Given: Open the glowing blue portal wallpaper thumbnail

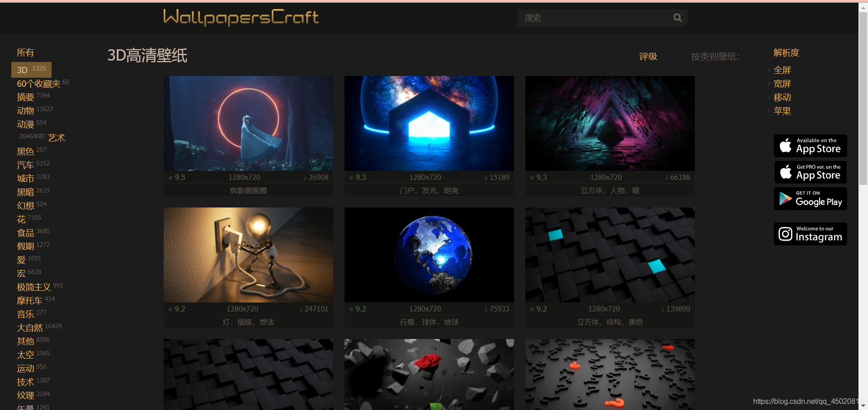Looking at the screenshot, I should tap(429, 123).
